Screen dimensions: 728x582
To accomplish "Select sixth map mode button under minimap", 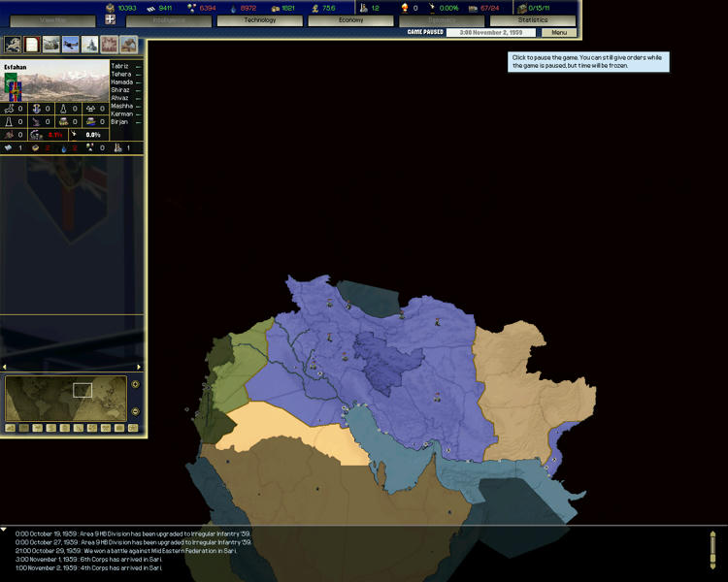I will [x=79, y=428].
